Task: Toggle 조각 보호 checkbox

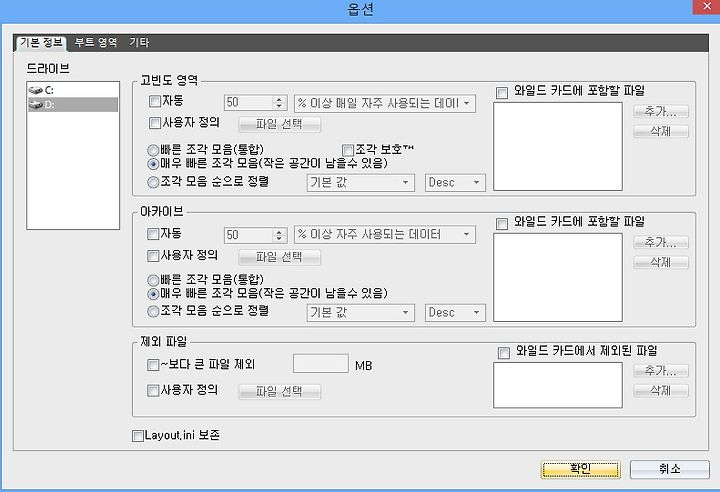Action: coord(348,150)
